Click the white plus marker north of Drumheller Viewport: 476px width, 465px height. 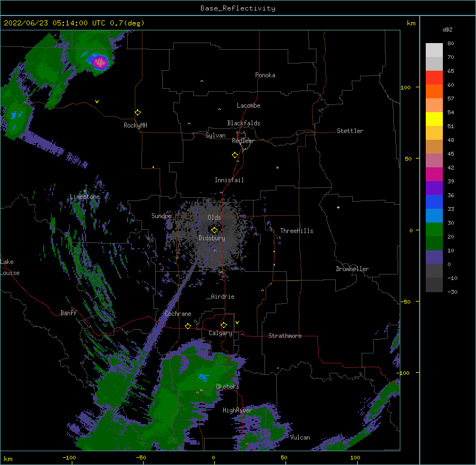point(338,207)
